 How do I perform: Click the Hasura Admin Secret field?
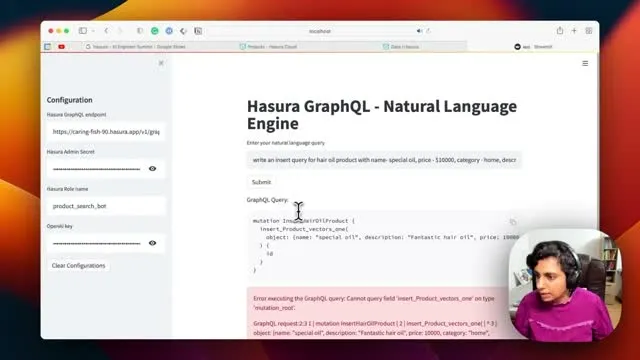click(97, 169)
